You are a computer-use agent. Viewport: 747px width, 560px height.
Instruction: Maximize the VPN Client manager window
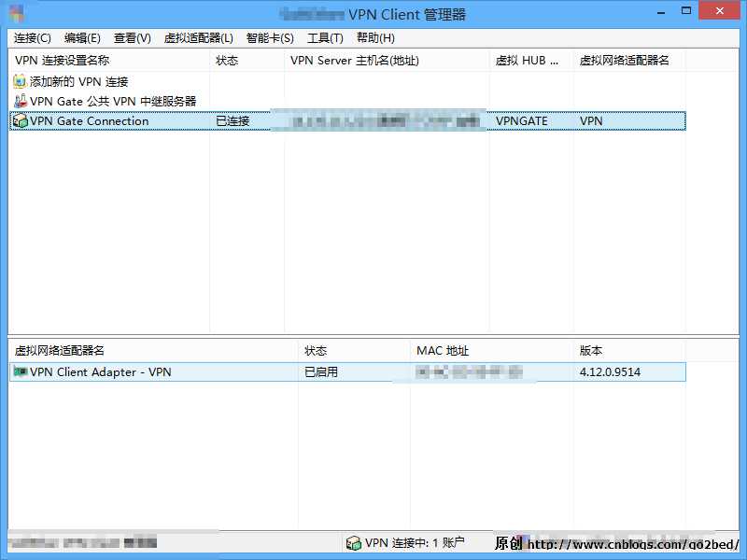[686, 11]
